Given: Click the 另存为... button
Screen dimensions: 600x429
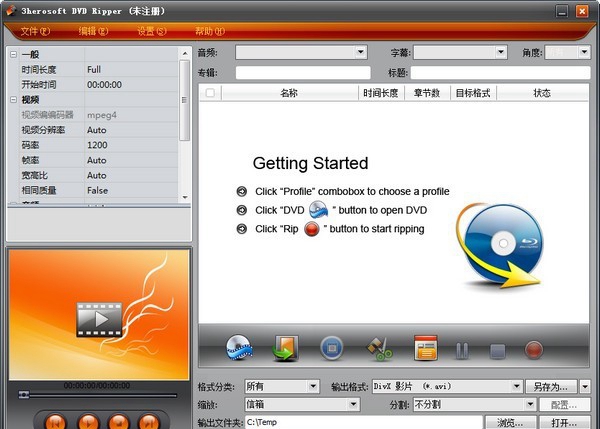Looking at the screenshot, I should [551, 387].
